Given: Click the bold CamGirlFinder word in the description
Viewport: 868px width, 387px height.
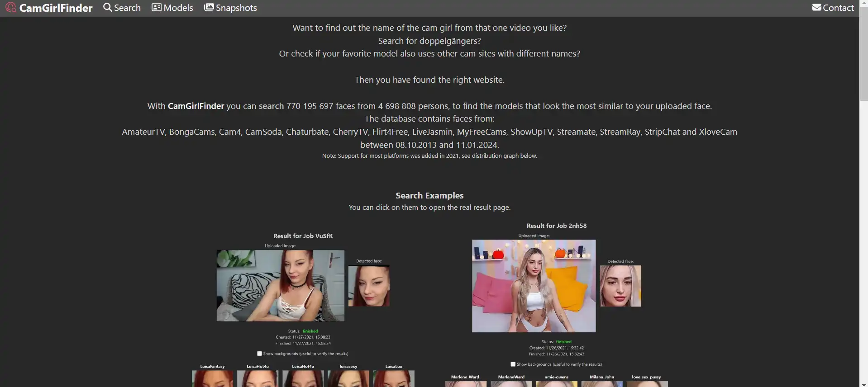Looking at the screenshot, I should click(196, 106).
